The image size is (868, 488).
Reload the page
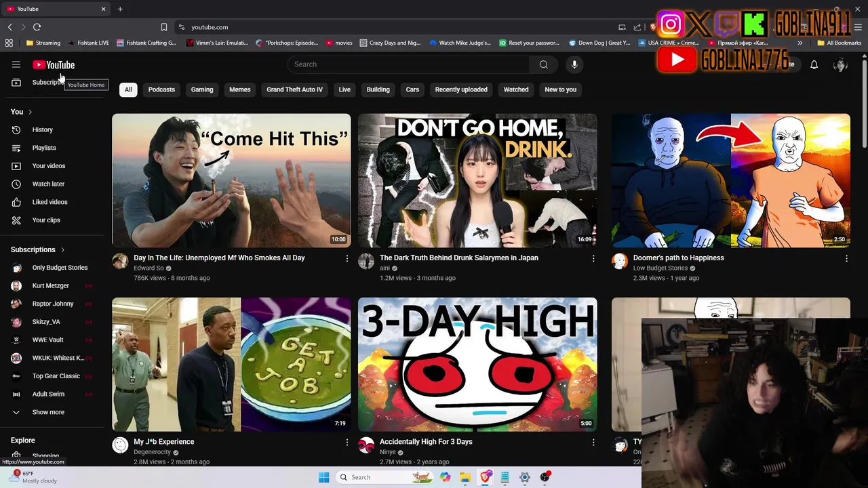pos(37,27)
